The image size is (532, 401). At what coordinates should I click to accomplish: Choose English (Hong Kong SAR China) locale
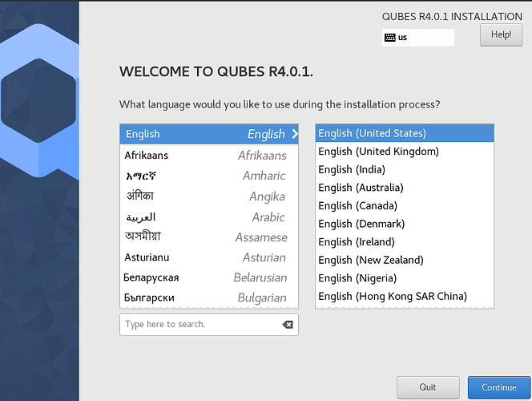[405, 296]
